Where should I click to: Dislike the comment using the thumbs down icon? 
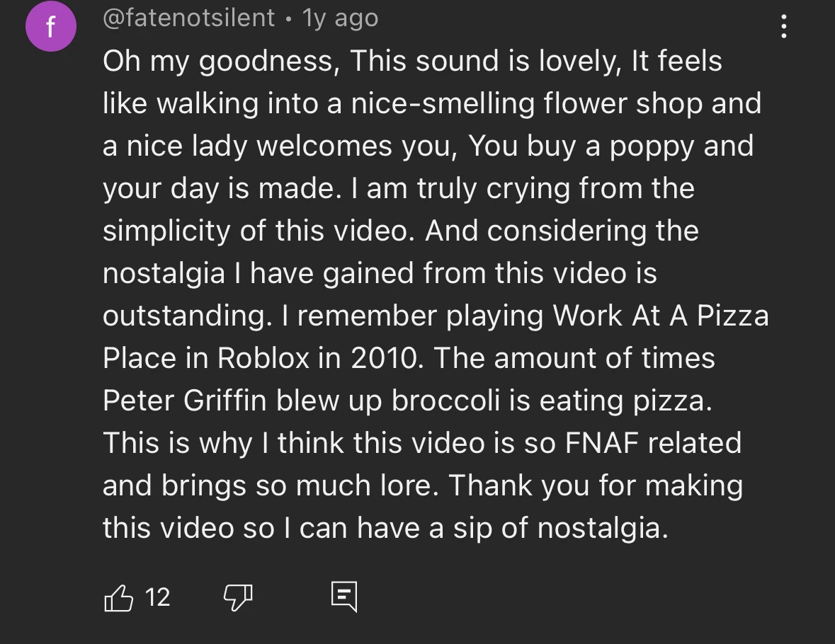point(239,597)
